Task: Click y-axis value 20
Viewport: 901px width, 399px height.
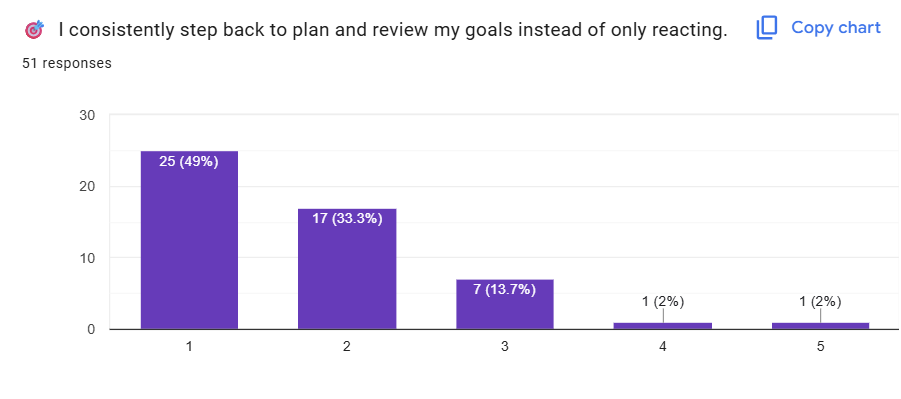Action: click(87, 186)
